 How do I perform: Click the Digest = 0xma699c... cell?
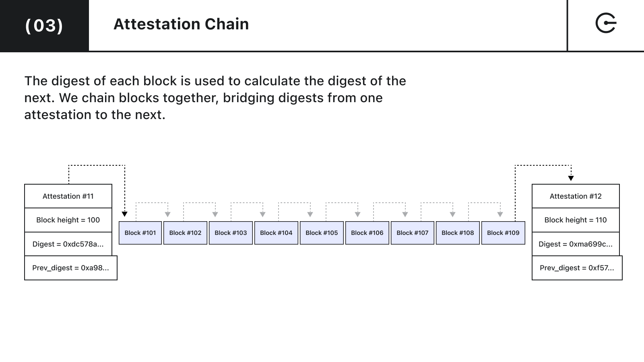click(576, 244)
